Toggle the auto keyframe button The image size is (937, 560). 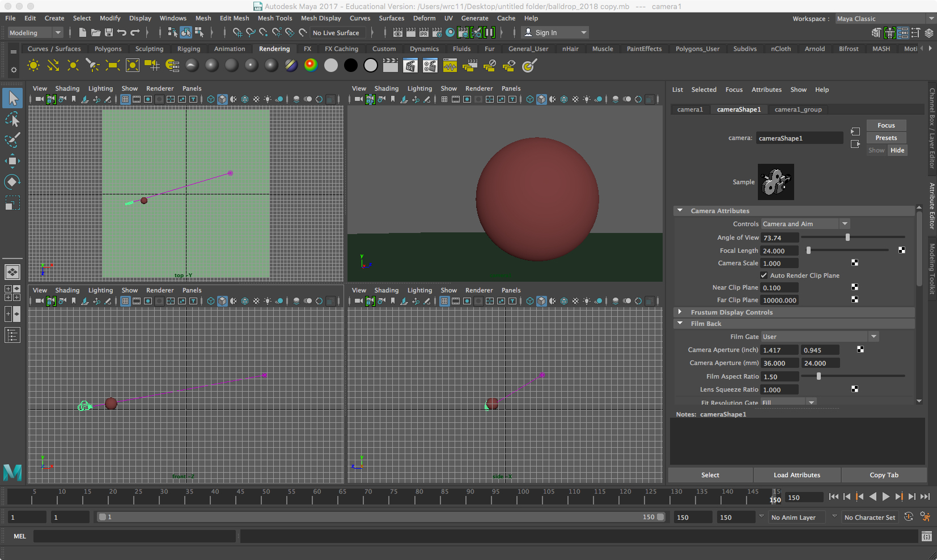pos(908,517)
